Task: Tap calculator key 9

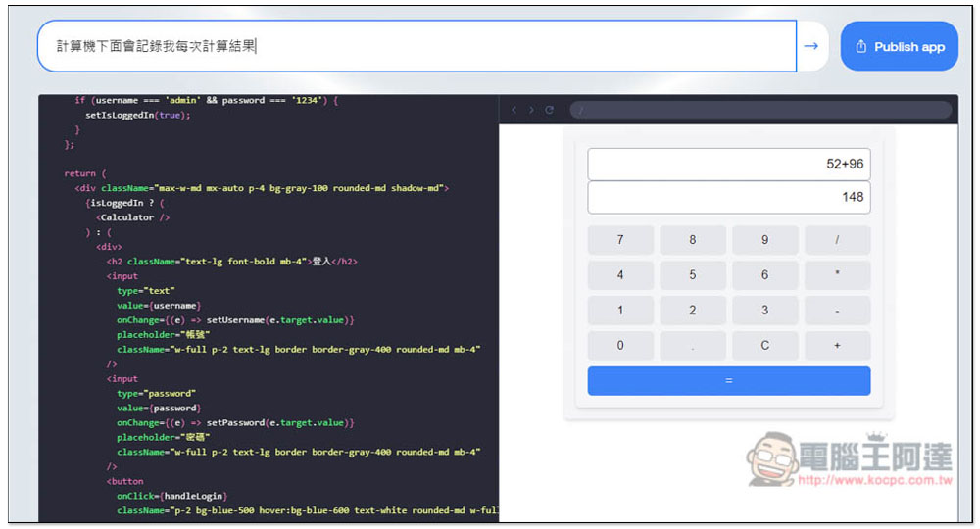Action: pos(765,240)
